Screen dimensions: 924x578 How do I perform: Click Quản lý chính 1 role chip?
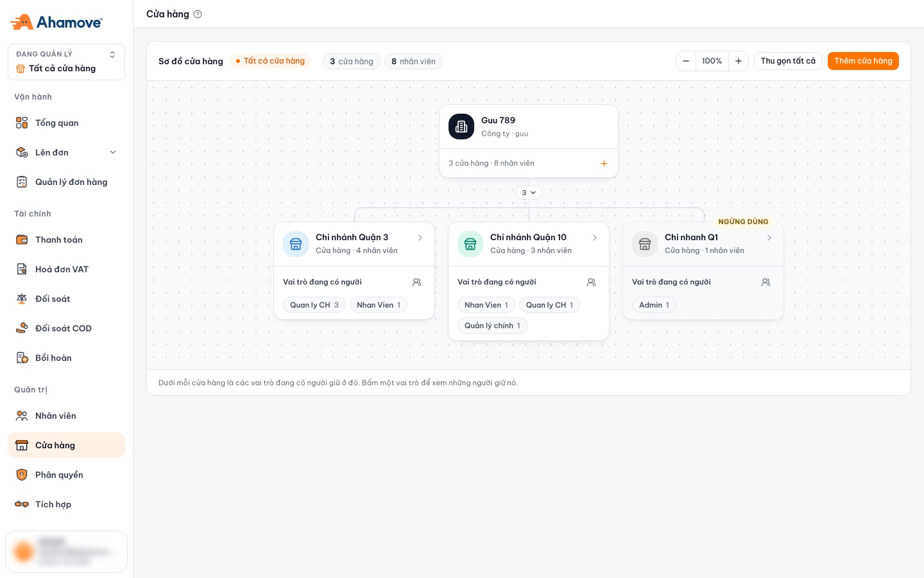coord(492,326)
